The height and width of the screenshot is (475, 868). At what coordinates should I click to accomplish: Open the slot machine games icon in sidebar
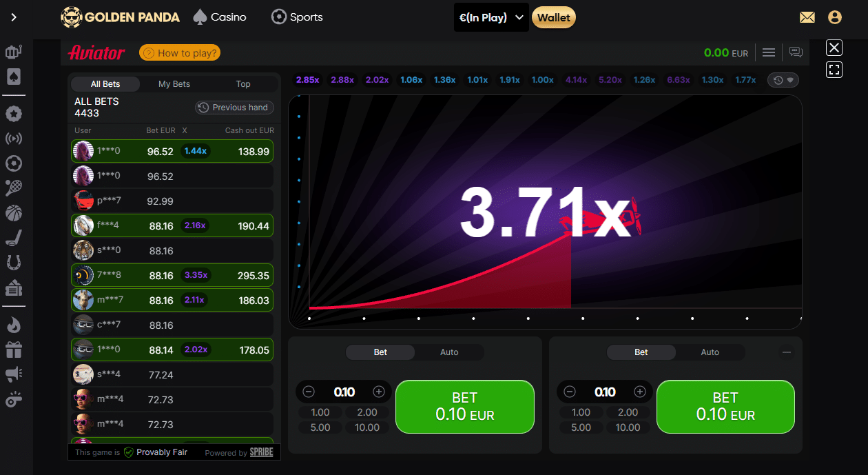(x=14, y=52)
